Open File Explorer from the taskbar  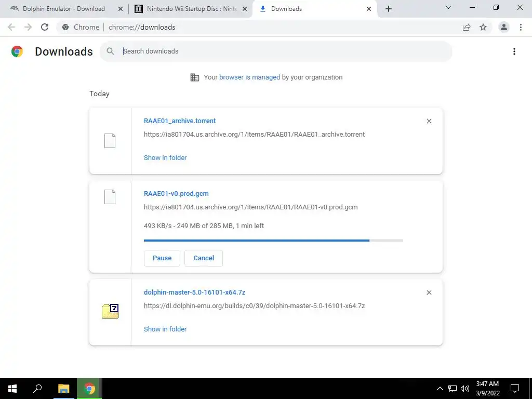pyautogui.click(x=63, y=389)
